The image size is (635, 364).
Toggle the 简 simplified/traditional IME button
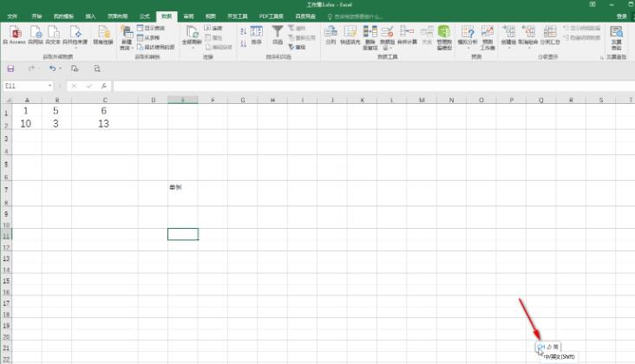pyautogui.click(x=555, y=347)
